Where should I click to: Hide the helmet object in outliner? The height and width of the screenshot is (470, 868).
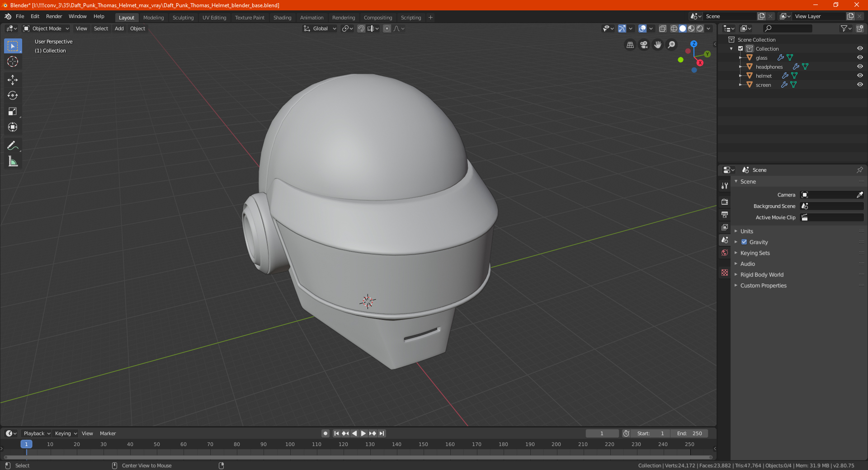pyautogui.click(x=860, y=75)
